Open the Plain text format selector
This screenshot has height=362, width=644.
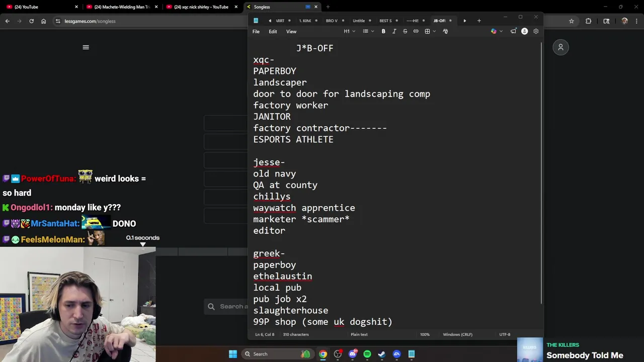[x=359, y=334]
